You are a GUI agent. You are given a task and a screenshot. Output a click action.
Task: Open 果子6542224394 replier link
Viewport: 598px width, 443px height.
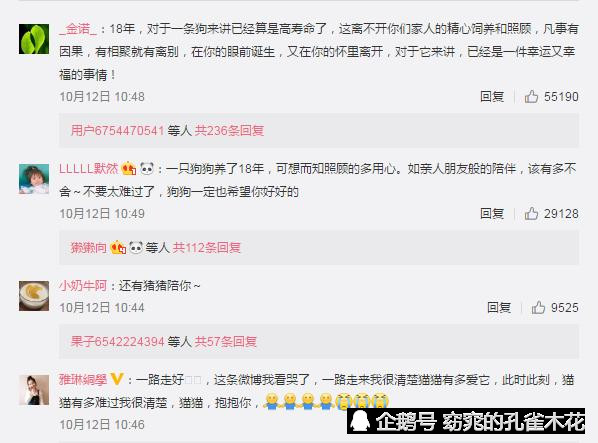point(117,341)
